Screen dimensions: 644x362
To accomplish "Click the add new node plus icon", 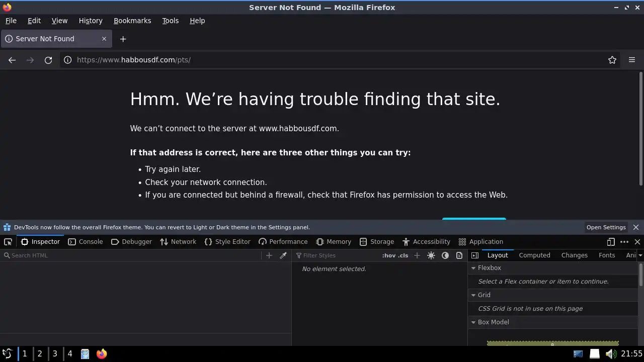I will point(269,255).
